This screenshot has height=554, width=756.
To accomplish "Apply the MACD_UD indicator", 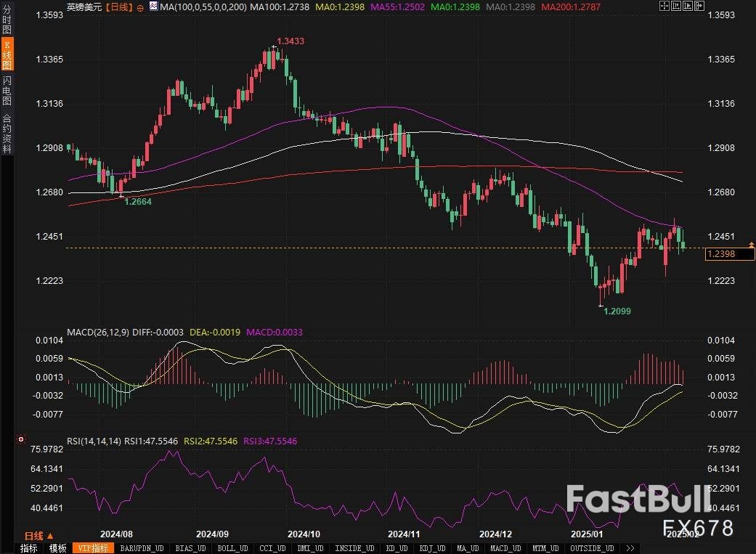I will click(504, 548).
